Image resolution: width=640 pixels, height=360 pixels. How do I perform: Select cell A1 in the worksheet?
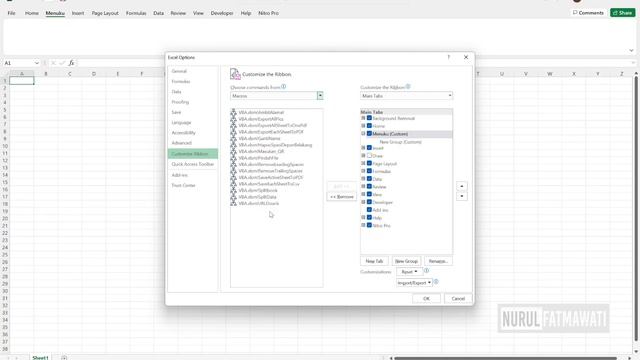pyautogui.click(x=22, y=81)
